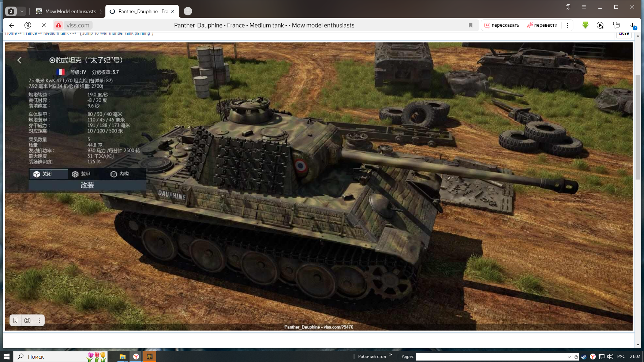Click the page vertical scrollbar thumb
Screen dimensions: 644x362
(x=638, y=127)
